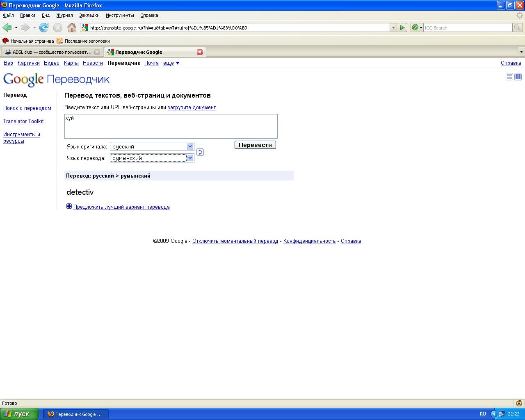Open the Журнал menu
Screen dimensions: 525x420
tap(64, 15)
